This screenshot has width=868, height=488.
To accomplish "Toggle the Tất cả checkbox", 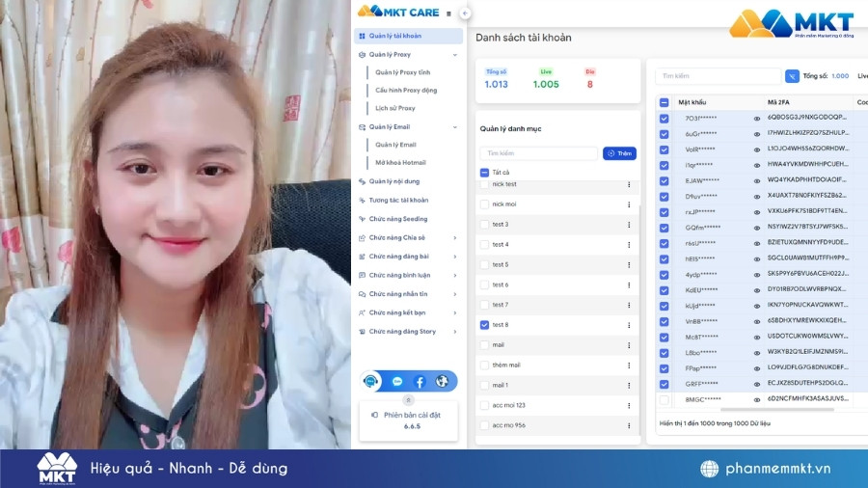I will [484, 173].
